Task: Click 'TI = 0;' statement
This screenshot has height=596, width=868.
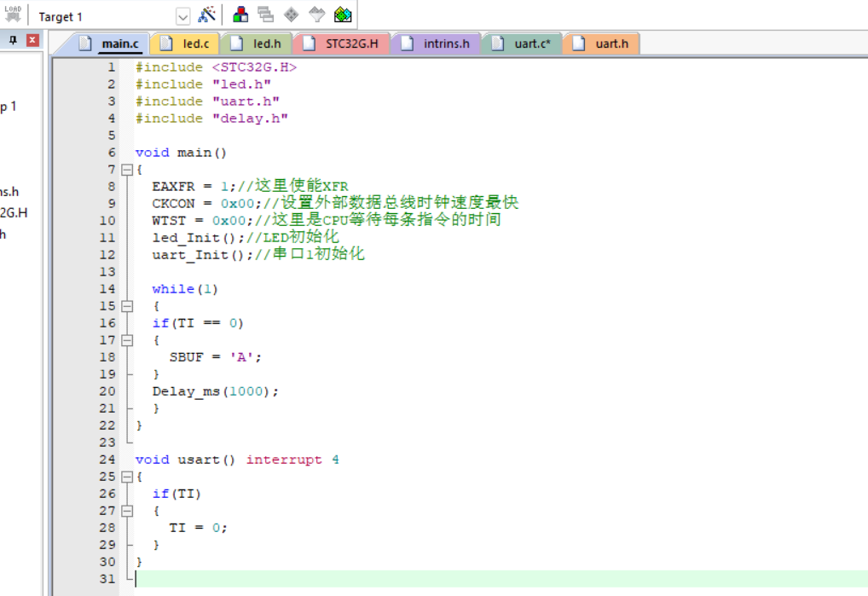Action: (x=198, y=528)
